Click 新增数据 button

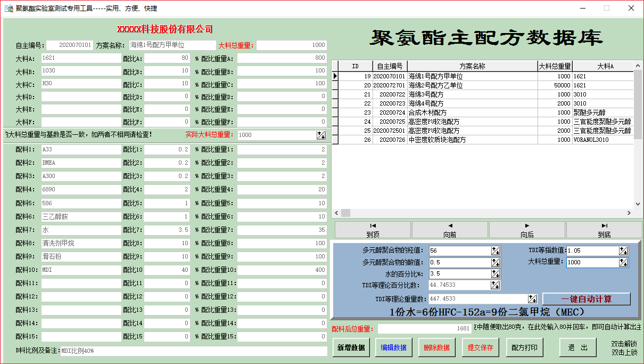pyautogui.click(x=351, y=347)
